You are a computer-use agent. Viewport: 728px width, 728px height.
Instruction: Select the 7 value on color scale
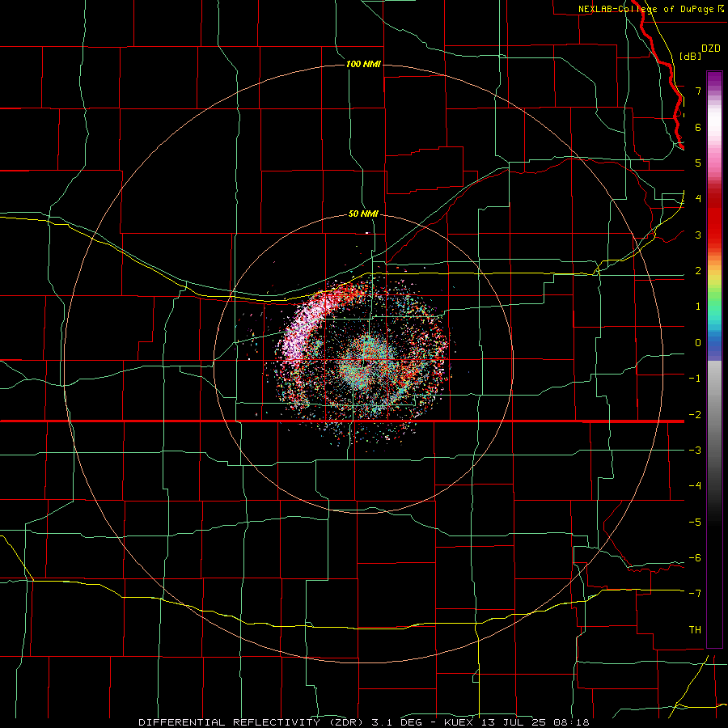click(698, 91)
